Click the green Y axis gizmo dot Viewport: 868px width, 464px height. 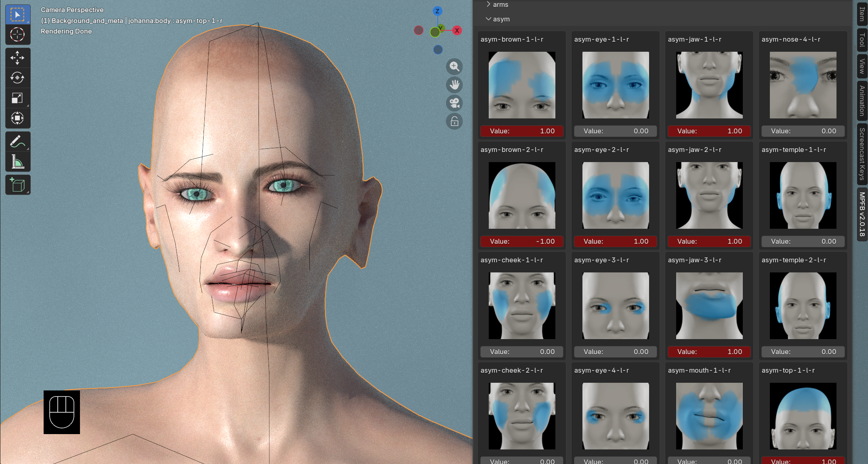tap(435, 32)
